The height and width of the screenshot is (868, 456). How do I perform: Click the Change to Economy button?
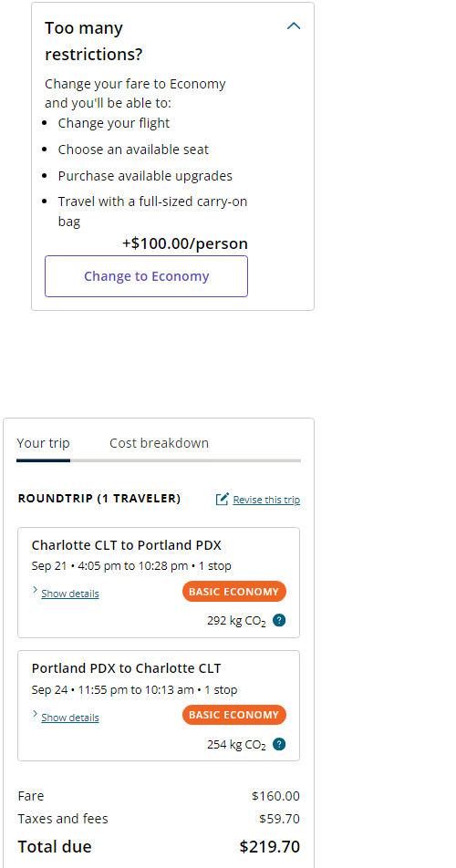146,276
